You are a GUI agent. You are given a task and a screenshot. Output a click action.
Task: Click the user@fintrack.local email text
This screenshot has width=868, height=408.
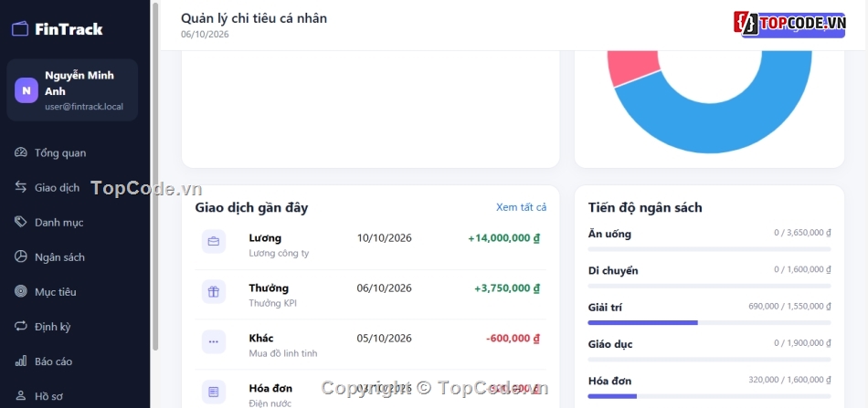pos(84,107)
